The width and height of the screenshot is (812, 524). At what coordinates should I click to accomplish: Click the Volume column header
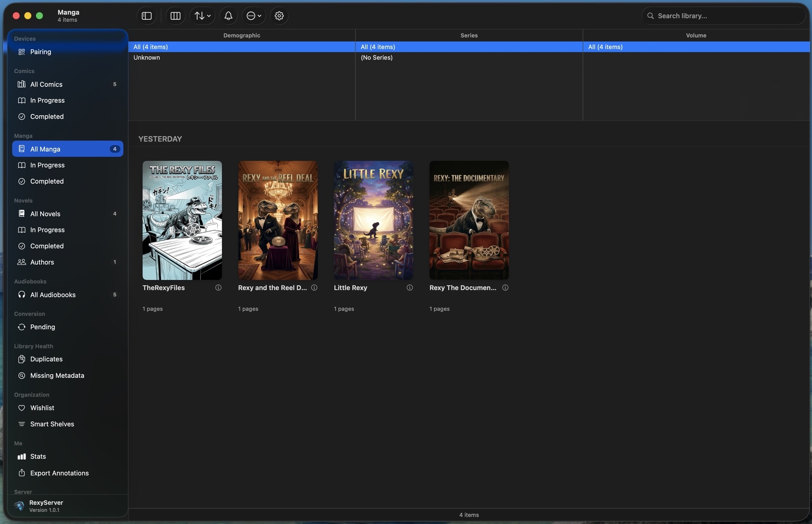(697, 35)
